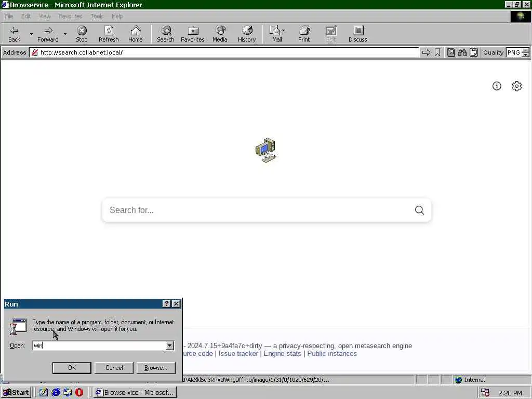Launch Internet Explorer from quick launch
532x399 pixels.
56,392
